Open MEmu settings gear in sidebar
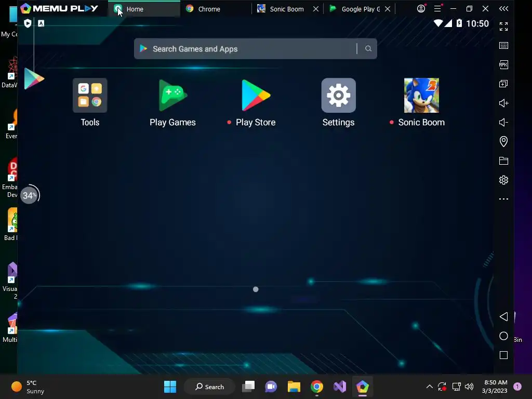 [503, 180]
